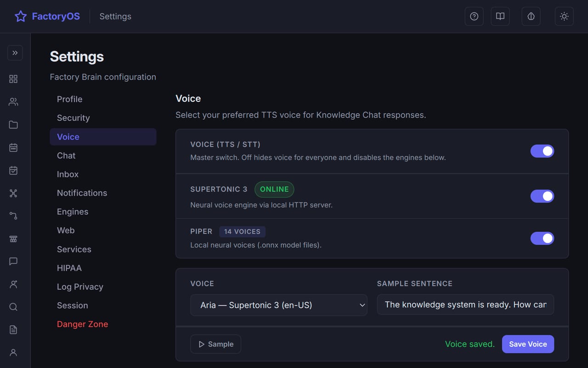
Task: Open the chat bubble icon in sidebar
Action: pyautogui.click(x=13, y=261)
